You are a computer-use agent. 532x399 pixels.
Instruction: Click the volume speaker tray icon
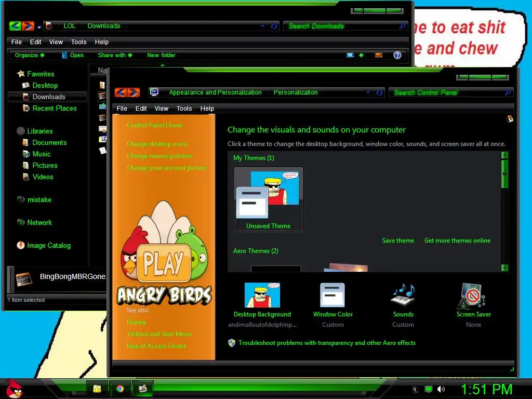coord(441,389)
